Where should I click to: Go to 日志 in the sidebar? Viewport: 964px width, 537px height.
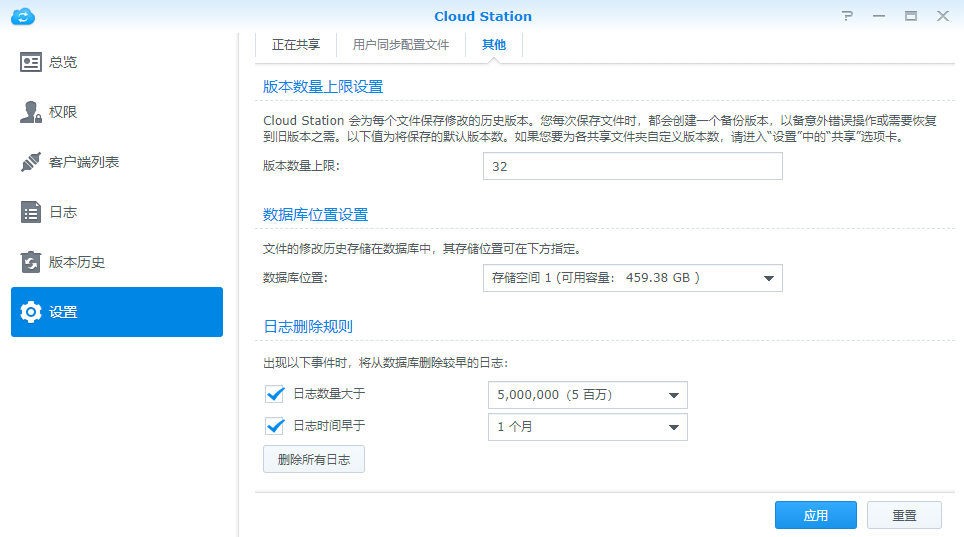[117, 212]
